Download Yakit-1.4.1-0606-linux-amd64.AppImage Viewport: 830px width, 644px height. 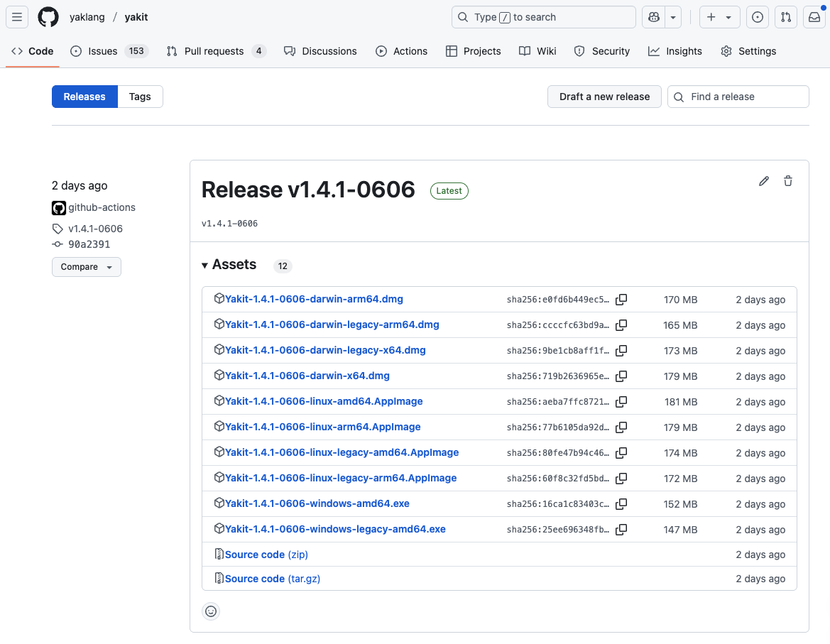pos(324,401)
